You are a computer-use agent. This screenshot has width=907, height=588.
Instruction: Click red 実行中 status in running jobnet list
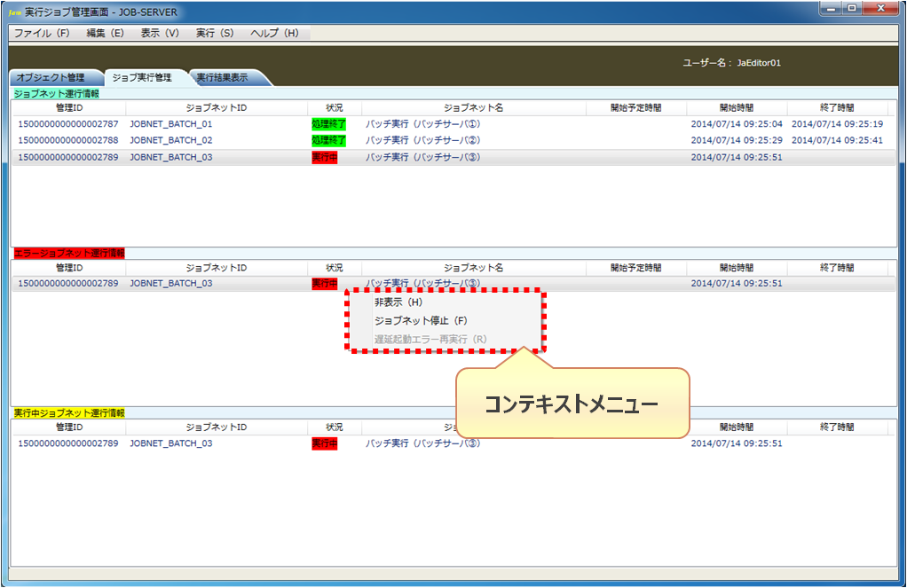tap(325, 443)
